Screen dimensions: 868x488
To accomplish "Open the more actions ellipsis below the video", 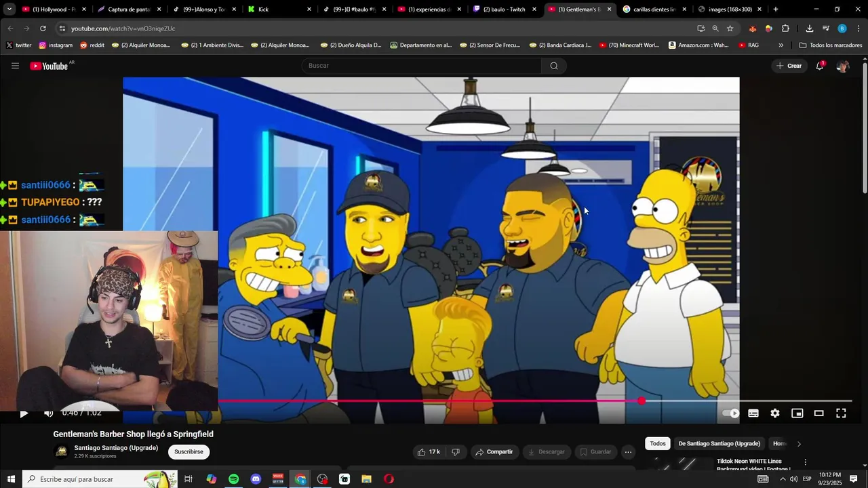I will coord(628,452).
